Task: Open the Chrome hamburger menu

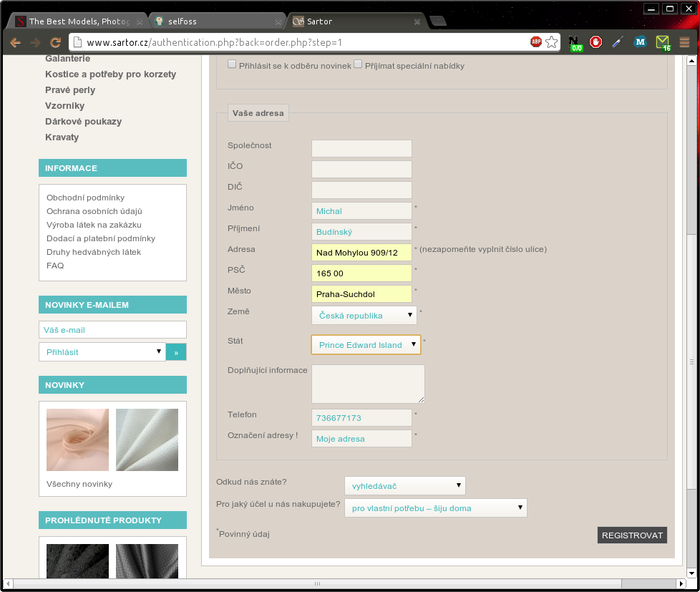Action: click(x=684, y=42)
